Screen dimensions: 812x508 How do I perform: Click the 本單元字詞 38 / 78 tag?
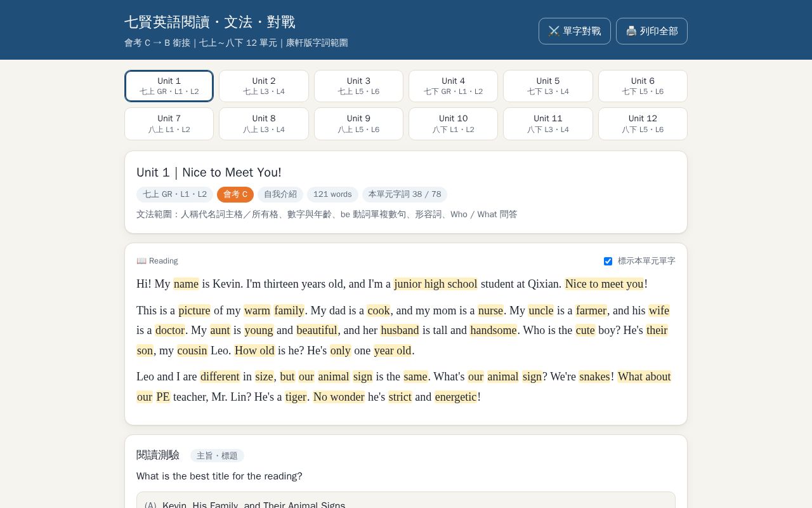point(405,194)
